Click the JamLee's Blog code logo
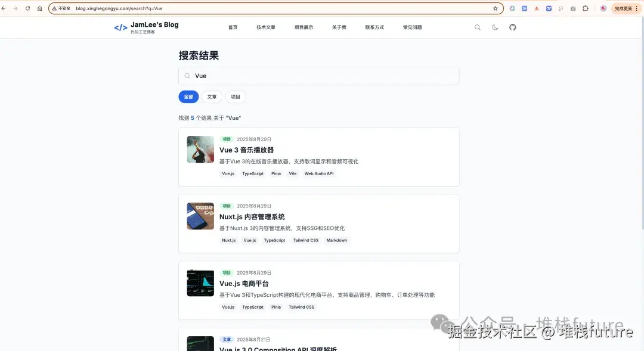The width and height of the screenshot is (644, 351). [120, 27]
